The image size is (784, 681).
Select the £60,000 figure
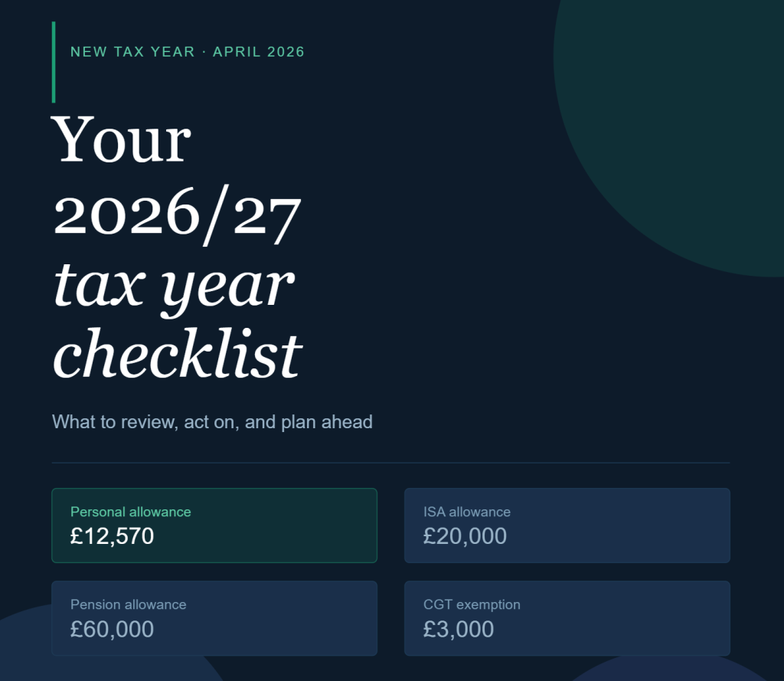click(x=113, y=629)
